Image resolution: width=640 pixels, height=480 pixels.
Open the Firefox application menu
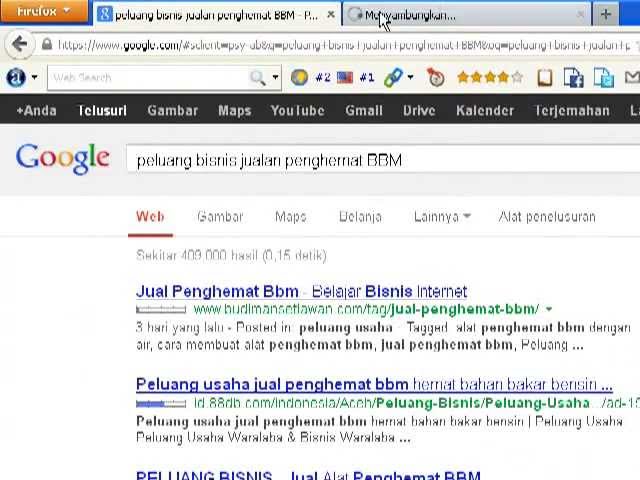point(43,12)
